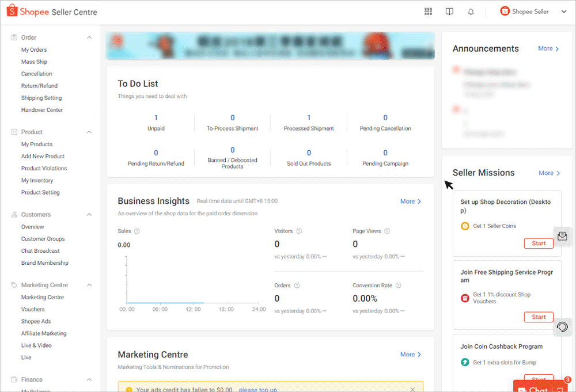Viewport: 576px width, 392px height.
Task: Click the Product section icon in sidebar
Action: pyautogui.click(x=13, y=132)
